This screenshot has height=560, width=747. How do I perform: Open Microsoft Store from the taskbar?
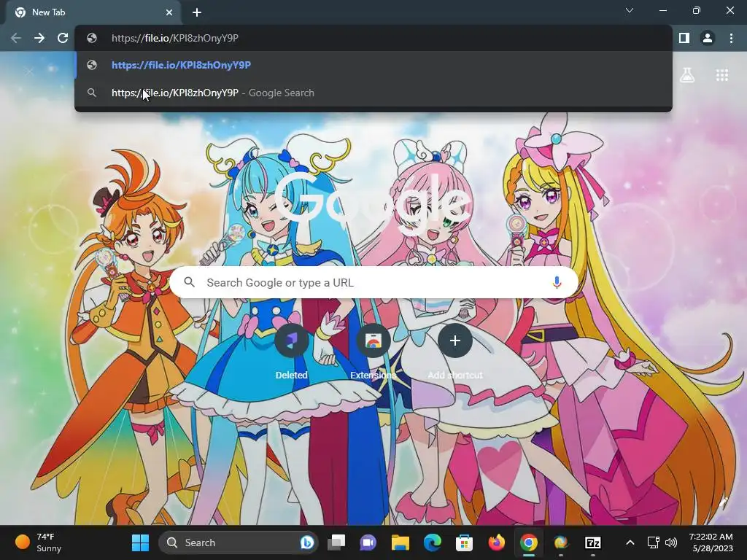point(464,542)
